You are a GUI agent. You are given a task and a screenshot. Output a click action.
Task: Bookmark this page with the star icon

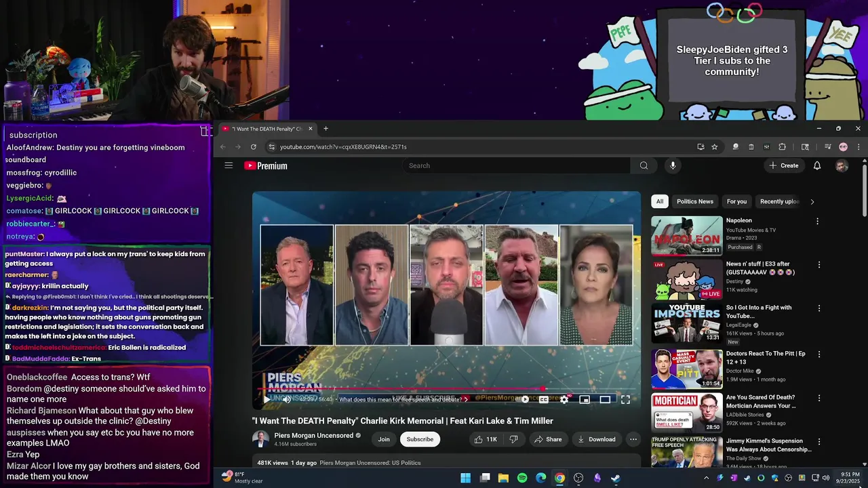714,146
